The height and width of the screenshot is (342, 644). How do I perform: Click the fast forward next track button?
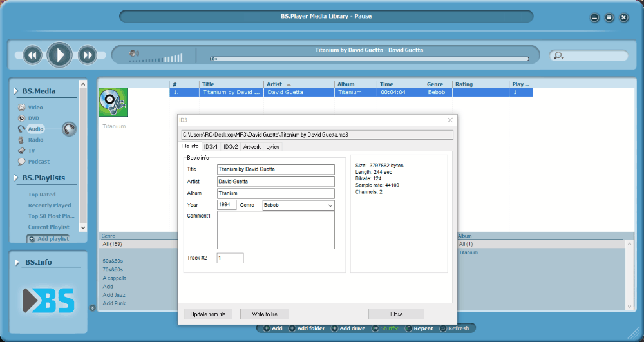[87, 55]
